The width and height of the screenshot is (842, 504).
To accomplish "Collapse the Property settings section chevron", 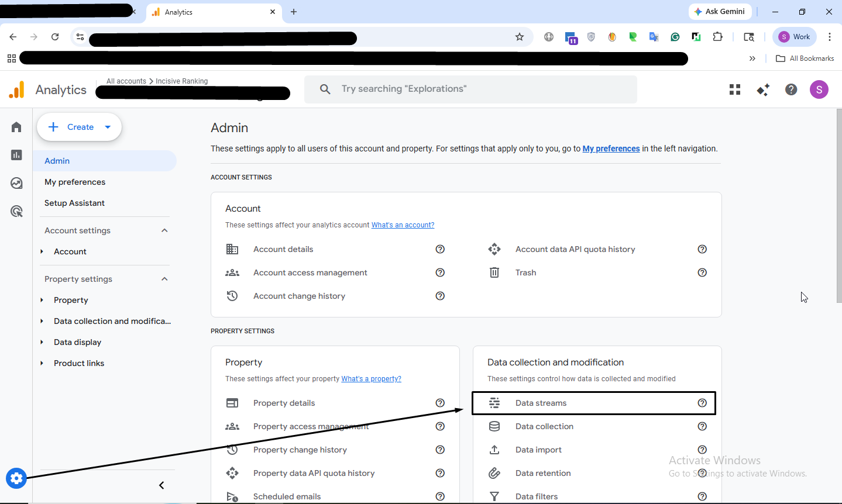I will (164, 279).
